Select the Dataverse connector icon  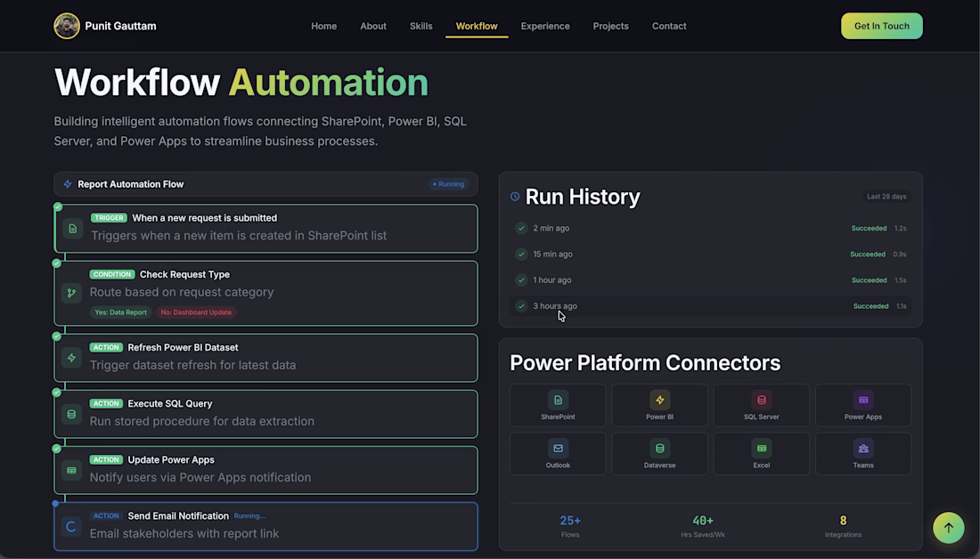[x=659, y=449]
